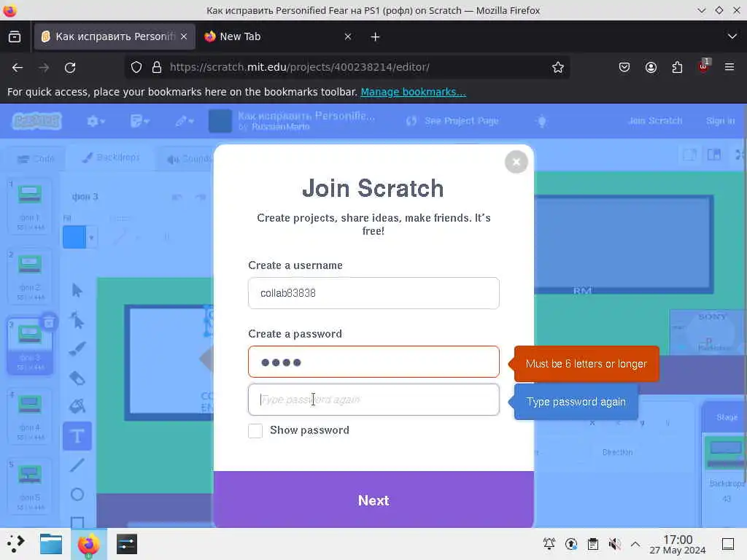Click the uBlock extension icon with badge
Image resolution: width=747 pixels, height=560 pixels.
[x=704, y=66]
